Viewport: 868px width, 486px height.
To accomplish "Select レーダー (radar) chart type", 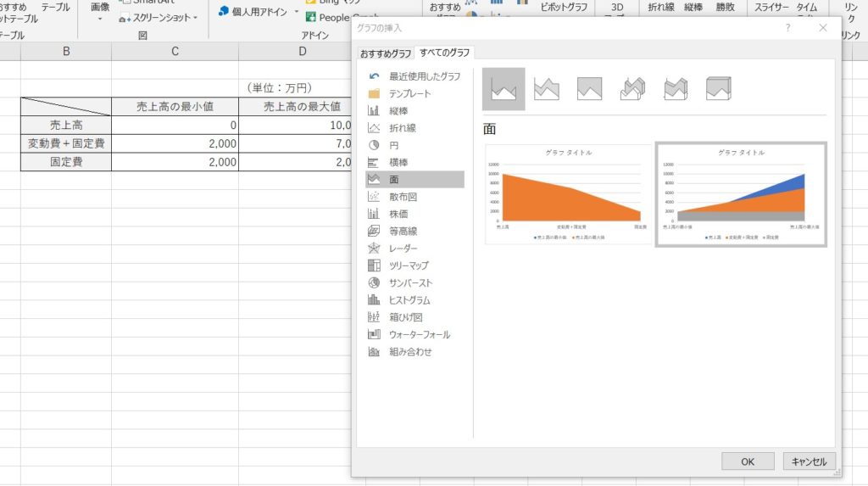I will pos(409,249).
